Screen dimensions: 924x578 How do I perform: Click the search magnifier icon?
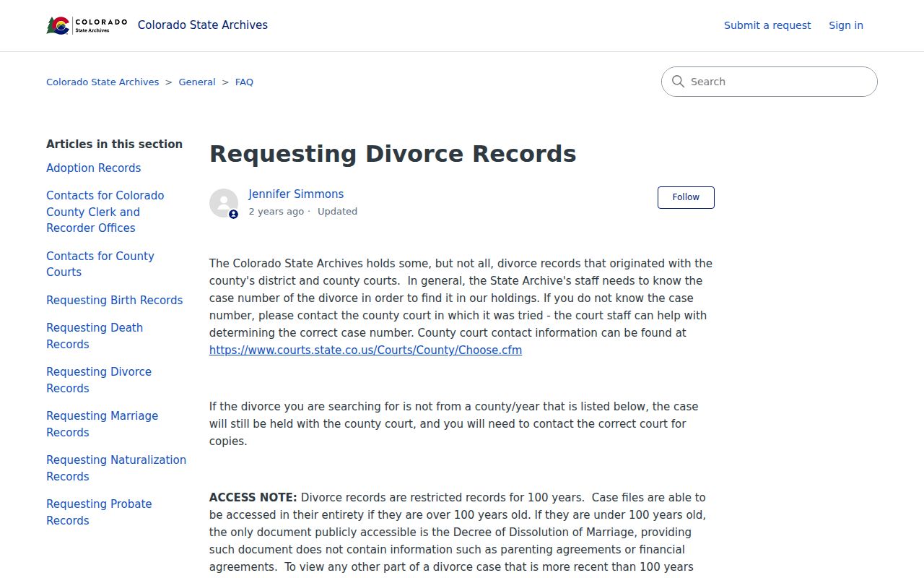pos(678,82)
